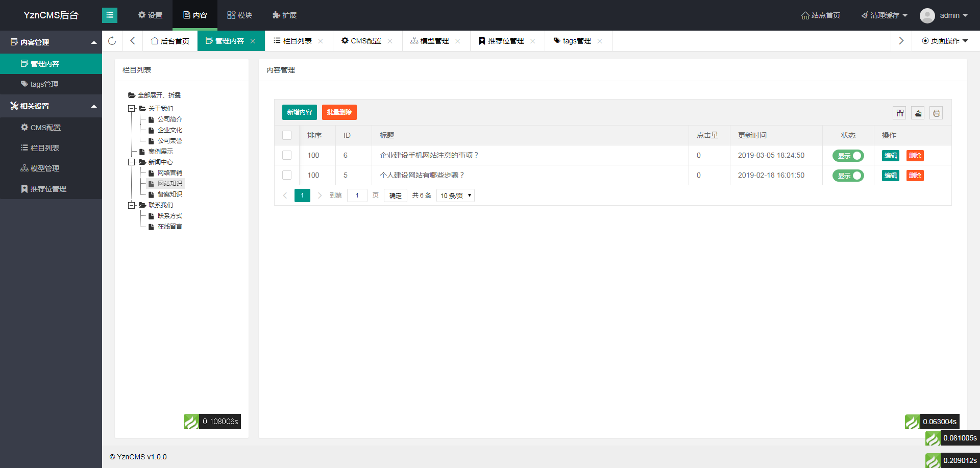Toggle the sidebar collapse menu icon
980x468 pixels.
[110, 15]
